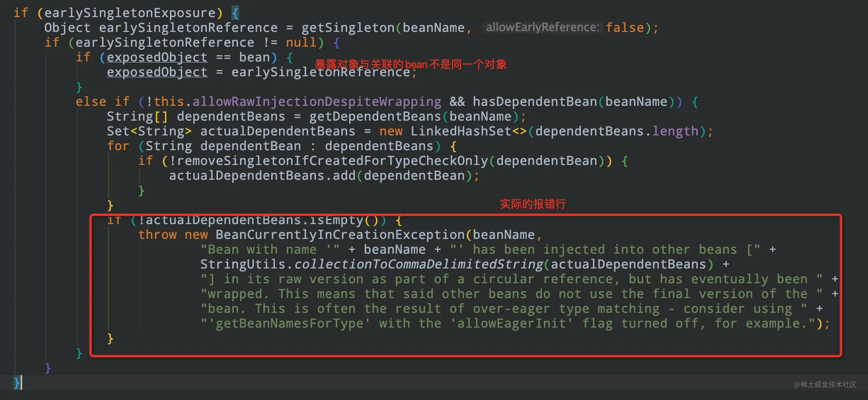This screenshot has height=400, width=868.
Task: Click the 'length' property after dependentBeans
Action: 675,131
